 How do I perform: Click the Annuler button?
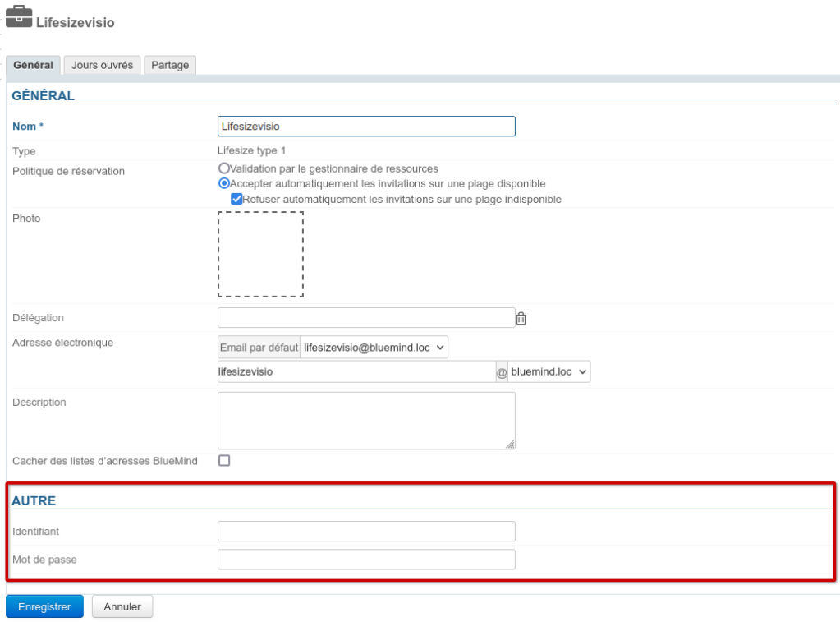(x=122, y=606)
